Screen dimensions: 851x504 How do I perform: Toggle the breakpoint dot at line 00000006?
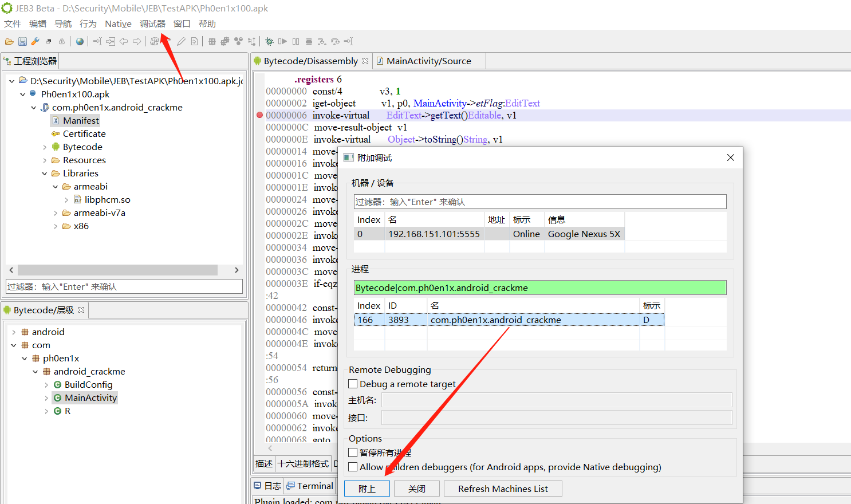[x=259, y=115]
